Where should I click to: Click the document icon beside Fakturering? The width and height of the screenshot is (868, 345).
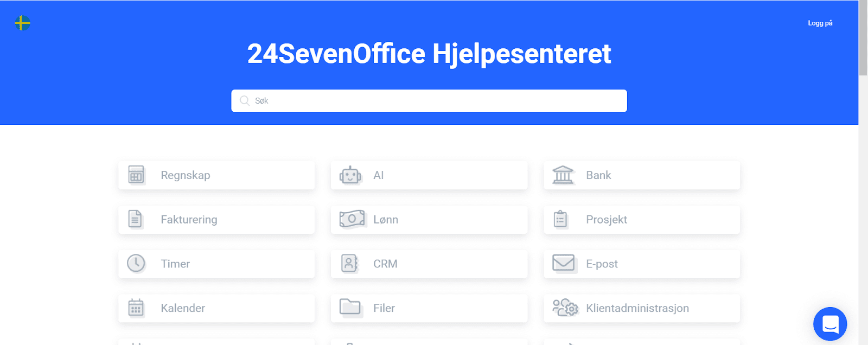point(135,219)
